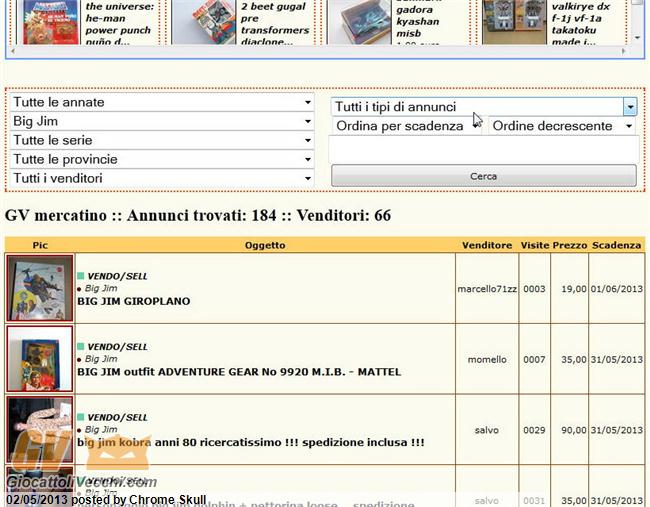This screenshot has width=650, height=507.
Task: Click the he-man power punch carousel thumbnail
Action: click(x=51, y=22)
